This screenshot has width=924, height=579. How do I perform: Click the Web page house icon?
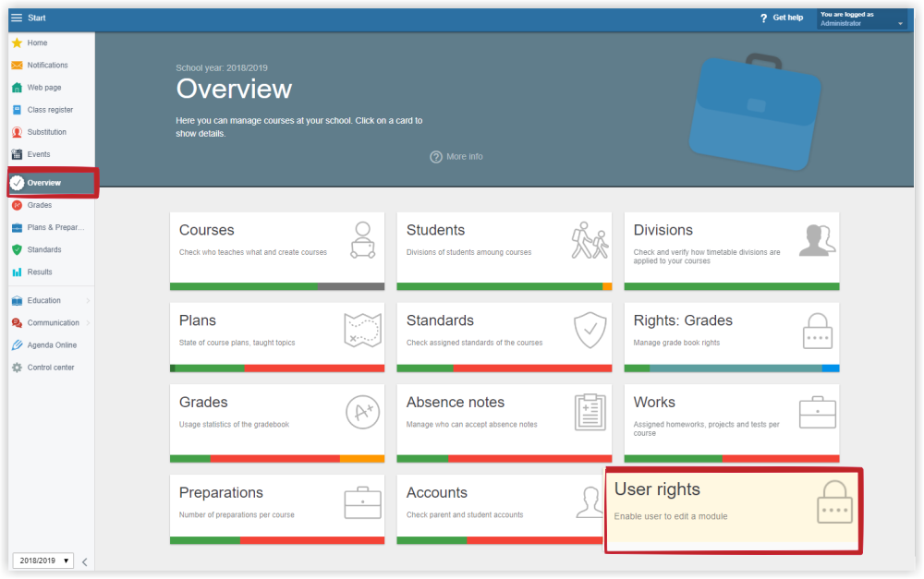pyautogui.click(x=17, y=88)
